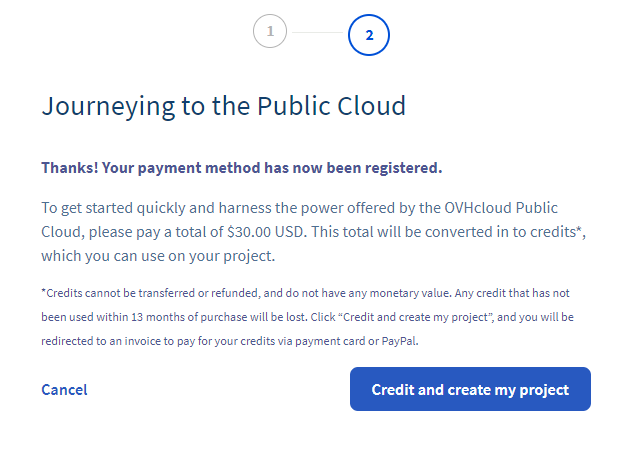The height and width of the screenshot is (461, 634).
Task: Click the step 1 circle indicator
Action: point(270,32)
